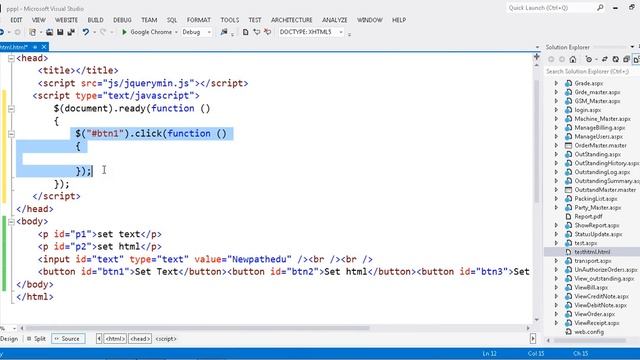Undo the last edit
640x360 pixels.
[x=85, y=32]
